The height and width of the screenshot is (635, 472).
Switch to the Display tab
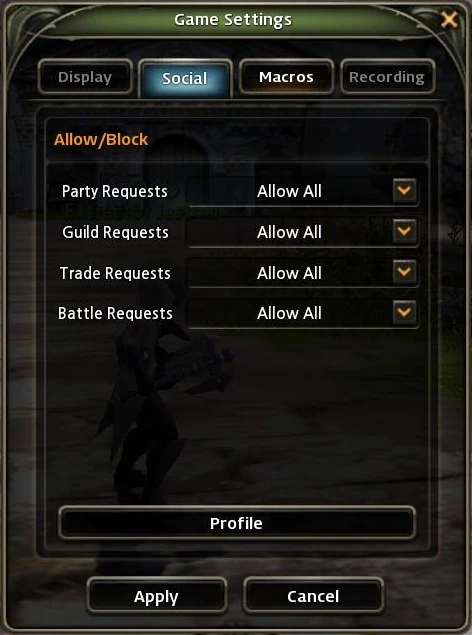(85, 77)
